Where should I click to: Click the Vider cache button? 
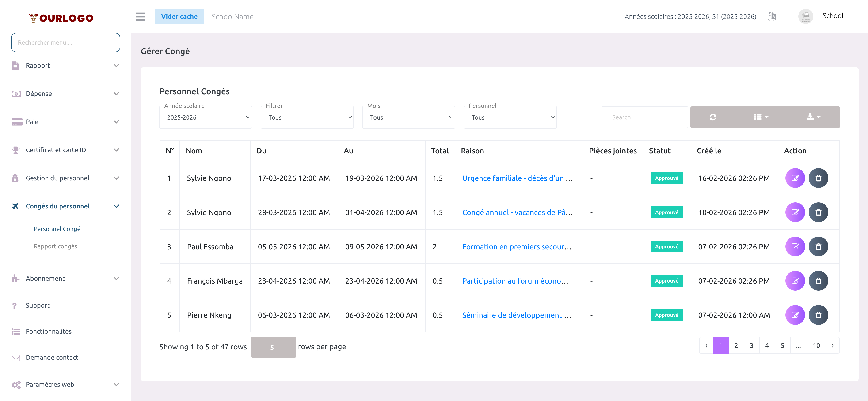click(179, 16)
